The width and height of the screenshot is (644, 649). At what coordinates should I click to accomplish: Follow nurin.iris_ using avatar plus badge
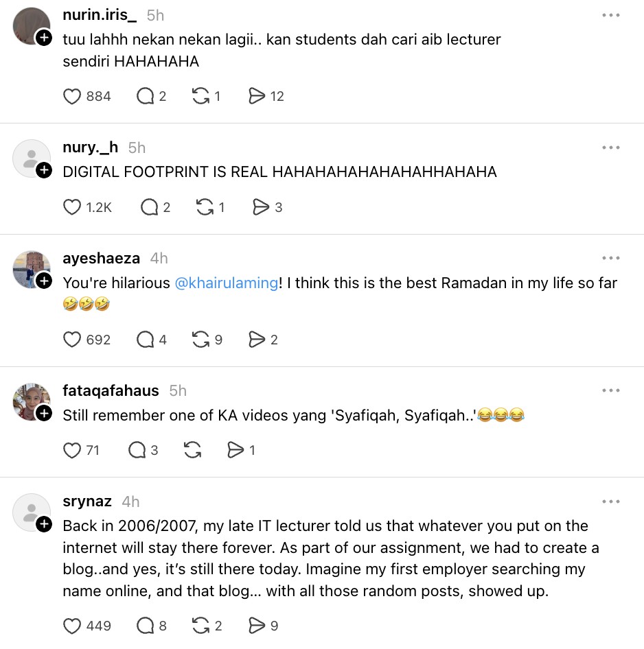coord(44,38)
